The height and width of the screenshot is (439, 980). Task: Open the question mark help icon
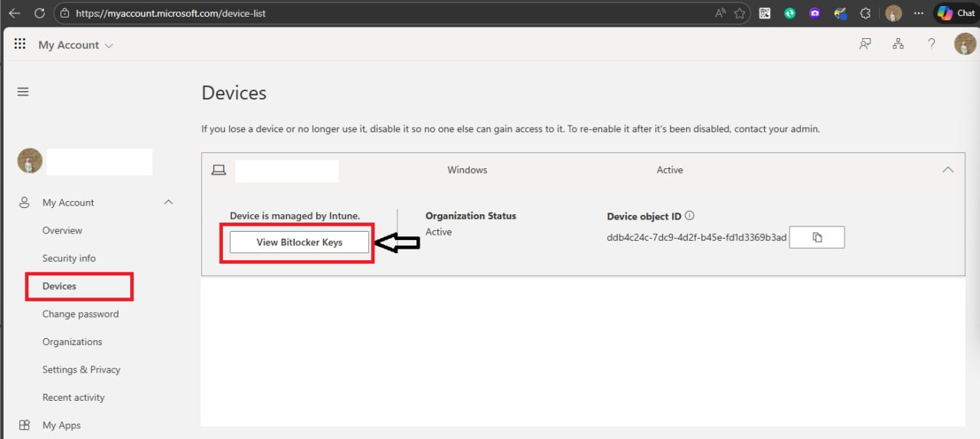(931, 44)
